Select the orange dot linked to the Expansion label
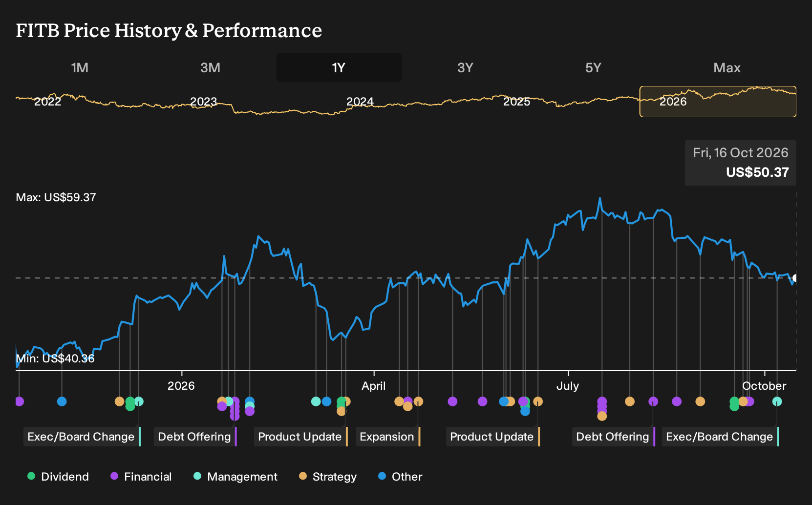Viewport: 812px width, 505px height. click(418, 401)
